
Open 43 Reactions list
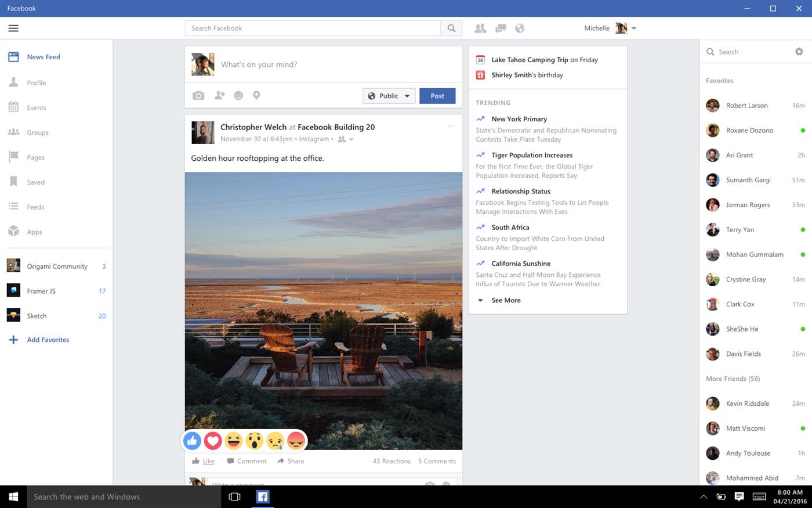tap(391, 461)
